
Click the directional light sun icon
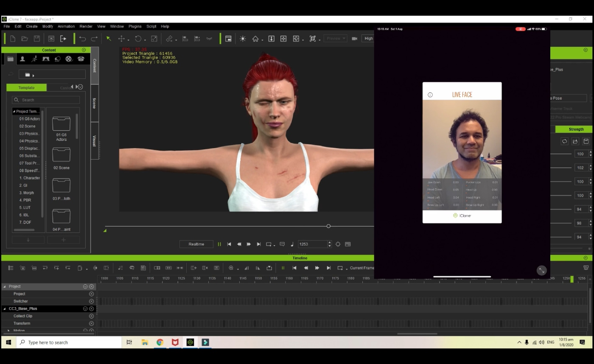pos(243,39)
